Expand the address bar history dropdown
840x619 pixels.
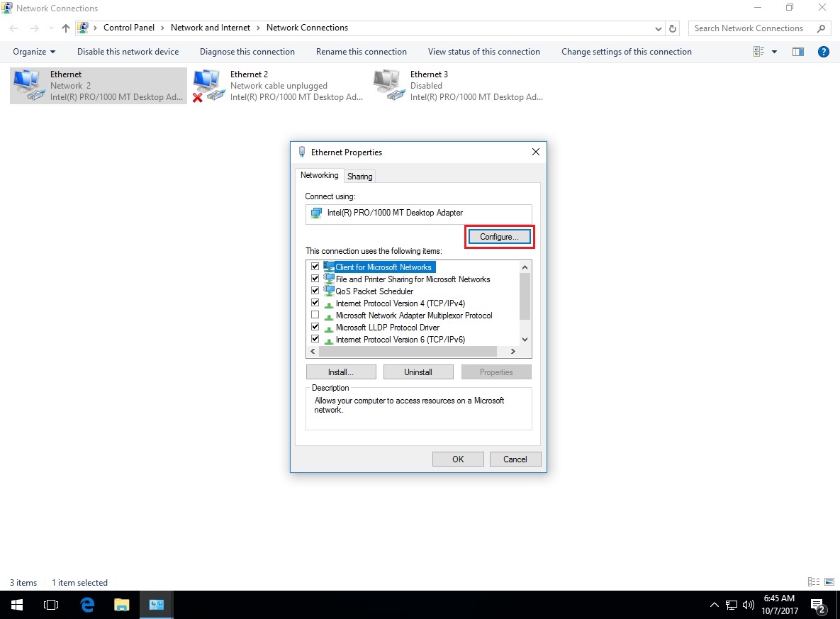click(x=659, y=28)
